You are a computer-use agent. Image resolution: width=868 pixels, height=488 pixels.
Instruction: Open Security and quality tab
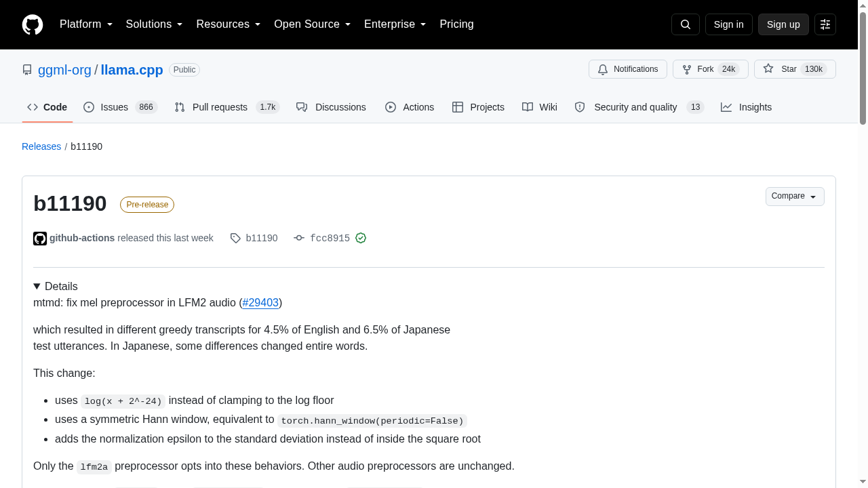pos(639,107)
